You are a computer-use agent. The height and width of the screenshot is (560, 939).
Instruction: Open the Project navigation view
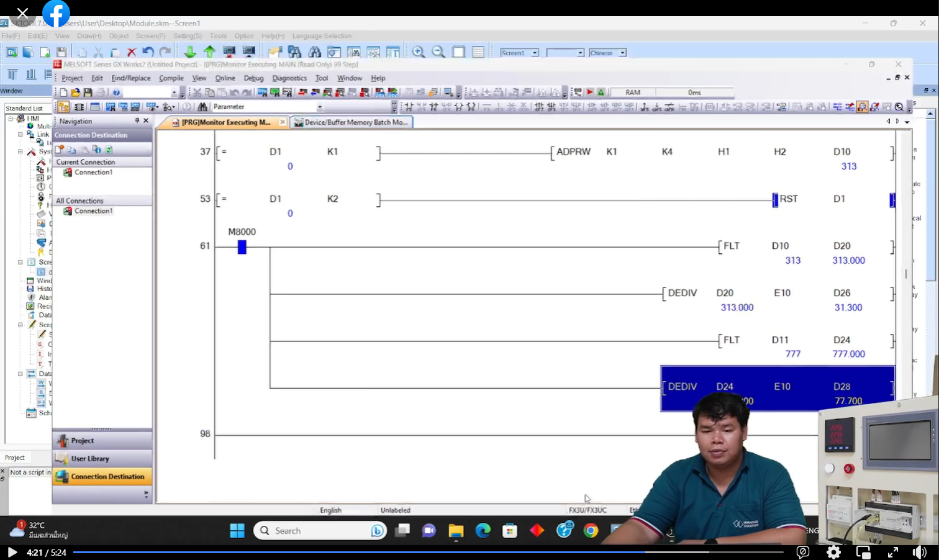point(102,441)
